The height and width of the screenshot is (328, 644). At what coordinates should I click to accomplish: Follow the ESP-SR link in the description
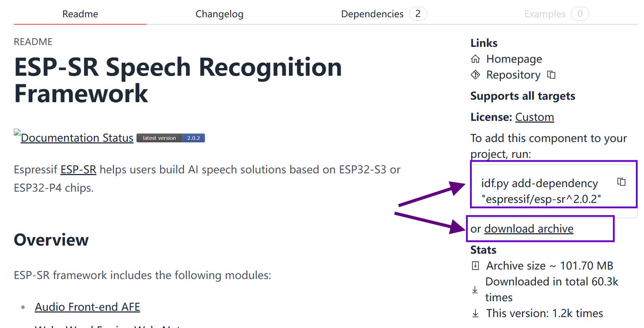pos(78,169)
